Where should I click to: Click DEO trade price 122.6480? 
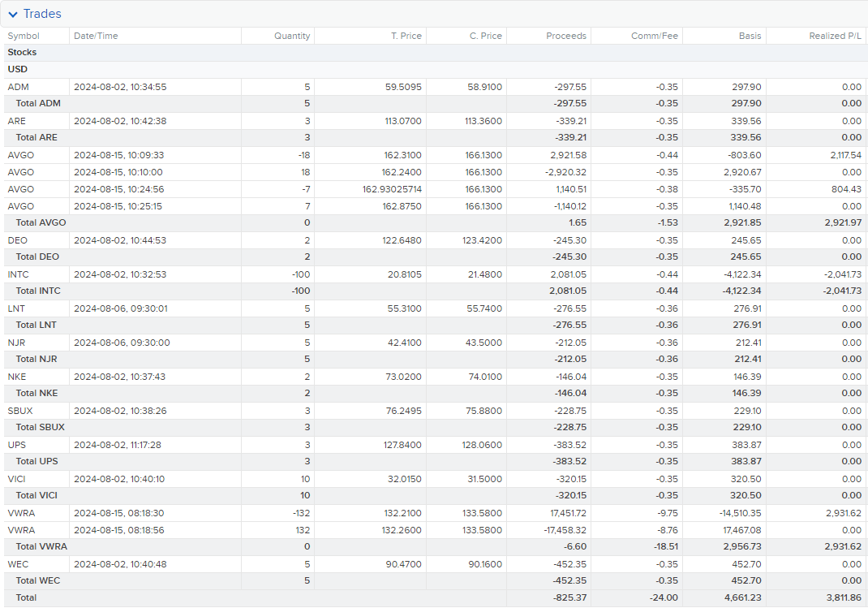[402, 241]
